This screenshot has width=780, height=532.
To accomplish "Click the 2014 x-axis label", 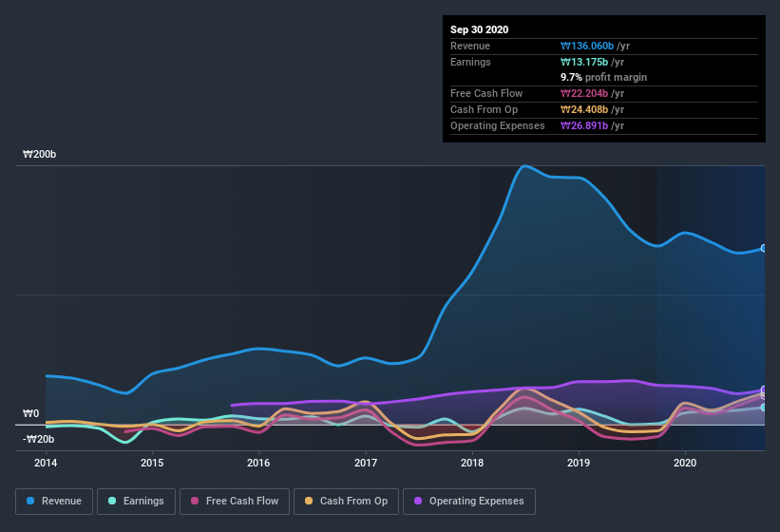I will tap(46, 463).
